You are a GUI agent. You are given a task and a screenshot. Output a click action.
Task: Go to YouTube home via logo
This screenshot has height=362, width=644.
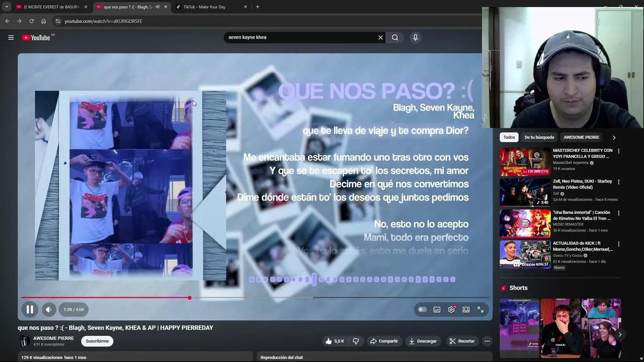click(x=37, y=37)
